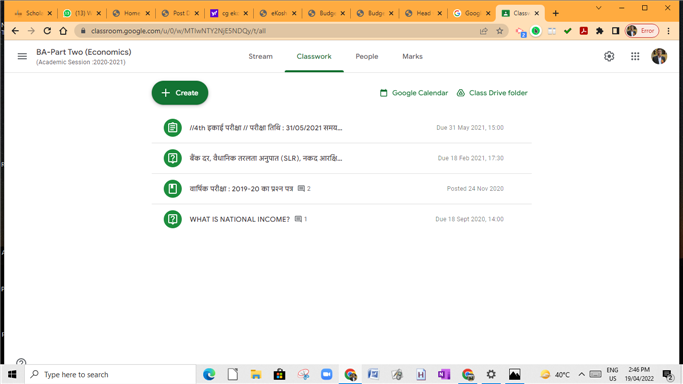This screenshot has width=683, height=384.
Task: Go forward in browser history
Action: click(x=31, y=31)
